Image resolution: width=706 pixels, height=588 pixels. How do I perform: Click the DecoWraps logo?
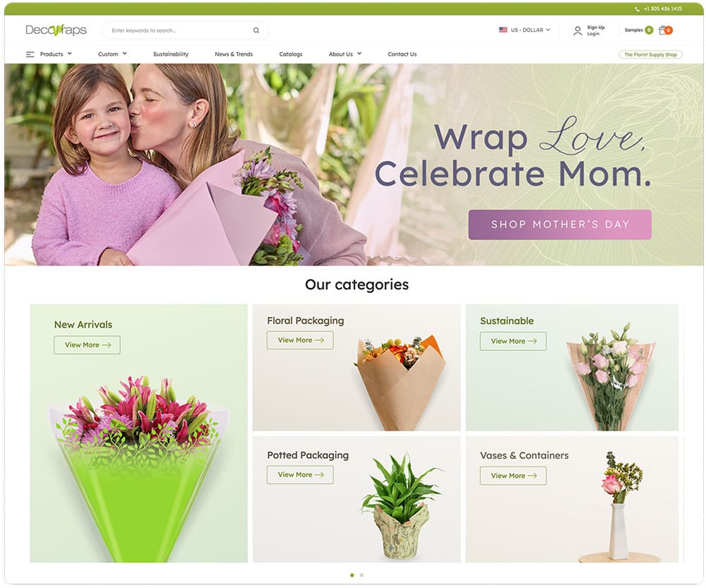click(x=56, y=30)
